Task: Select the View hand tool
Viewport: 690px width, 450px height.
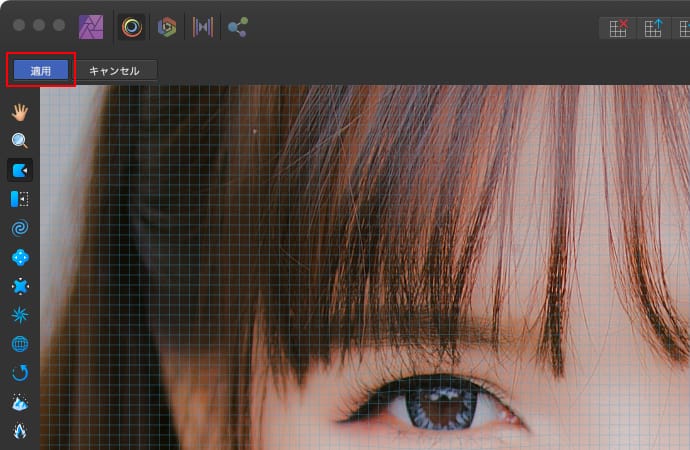Action: (20, 110)
